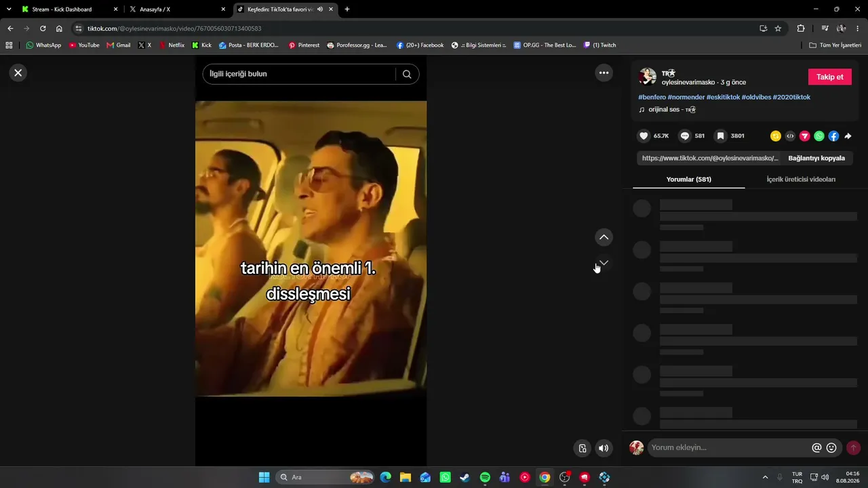Screen dimensions: 868x488
Task: Open the Chrome apps grid shortcut
Action: pos(9,45)
